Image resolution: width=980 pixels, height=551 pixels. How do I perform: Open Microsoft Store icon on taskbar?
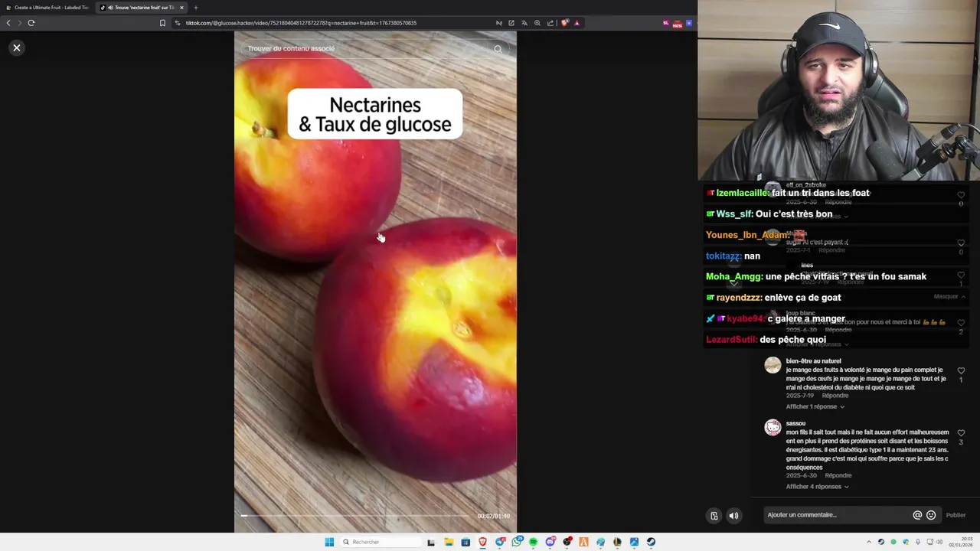click(x=465, y=542)
